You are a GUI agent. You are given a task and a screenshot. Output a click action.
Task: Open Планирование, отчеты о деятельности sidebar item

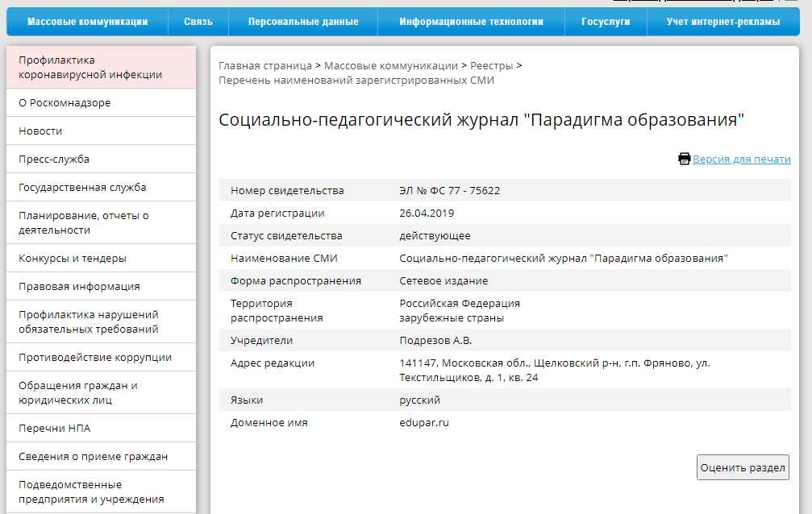102,222
